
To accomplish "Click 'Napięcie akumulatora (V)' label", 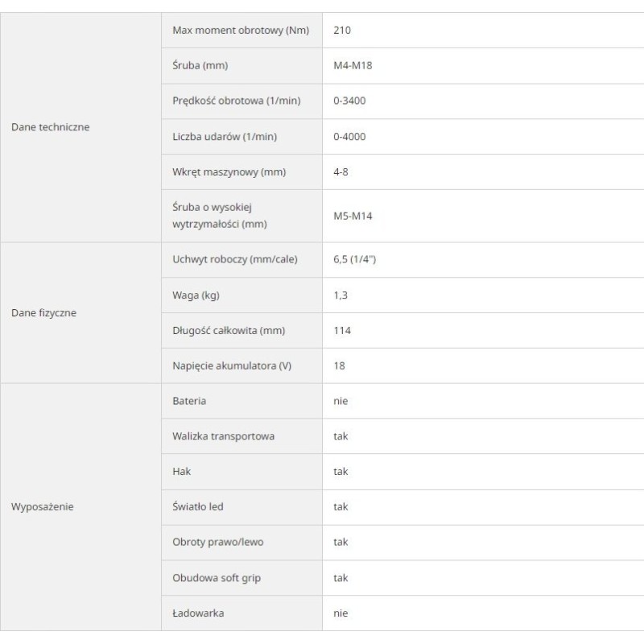I will coord(232,366).
